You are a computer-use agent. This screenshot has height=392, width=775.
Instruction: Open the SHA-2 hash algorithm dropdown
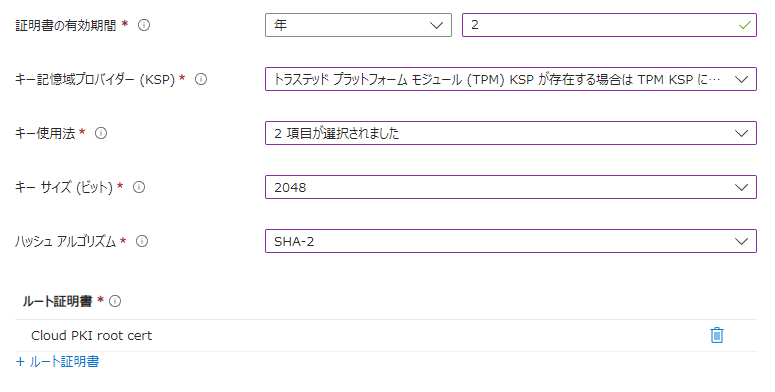(x=511, y=241)
